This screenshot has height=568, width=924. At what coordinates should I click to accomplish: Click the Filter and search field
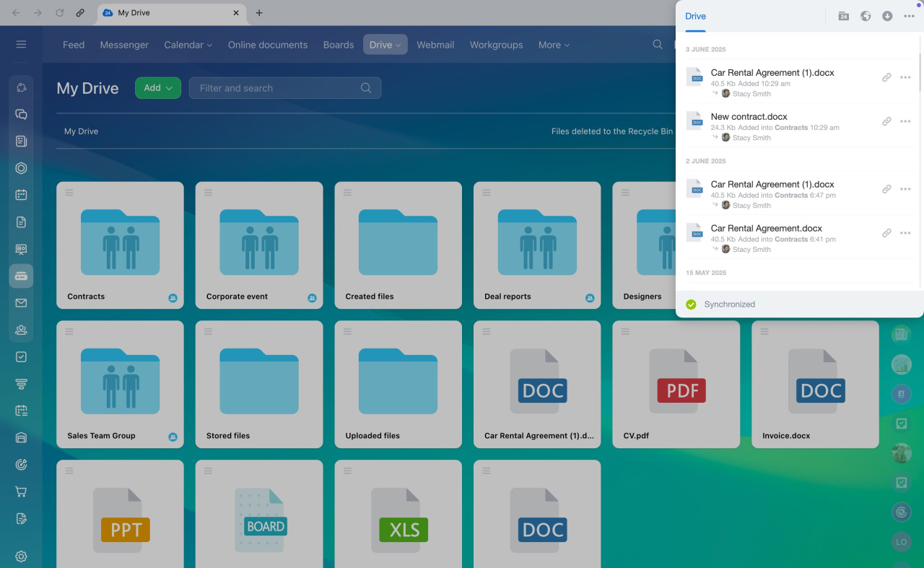278,88
